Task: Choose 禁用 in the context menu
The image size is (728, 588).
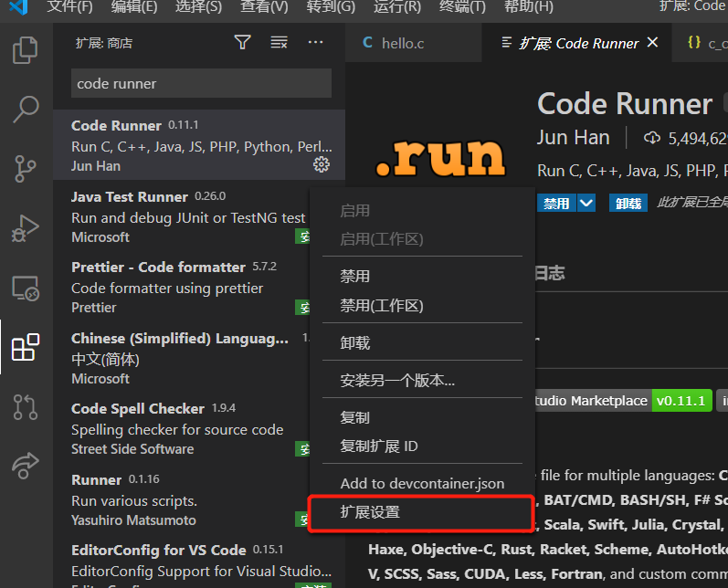Action: (422, 276)
